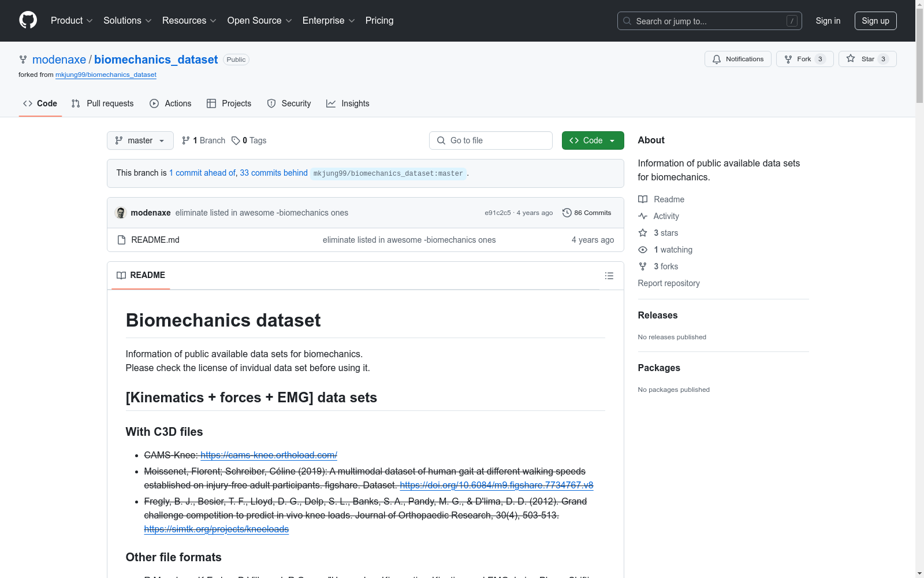This screenshot has height=578, width=924.
Task: Open simtk.org kneeloads link
Action: (x=217, y=529)
